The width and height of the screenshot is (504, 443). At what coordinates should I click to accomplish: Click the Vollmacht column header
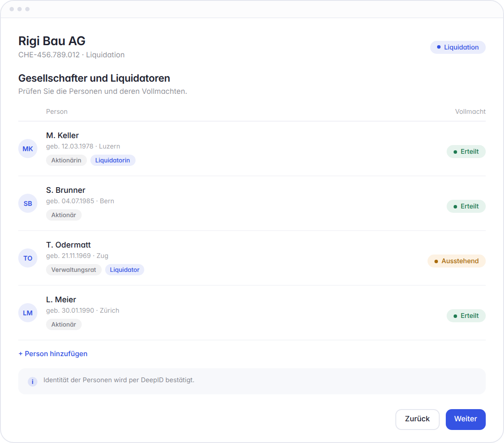(x=470, y=112)
